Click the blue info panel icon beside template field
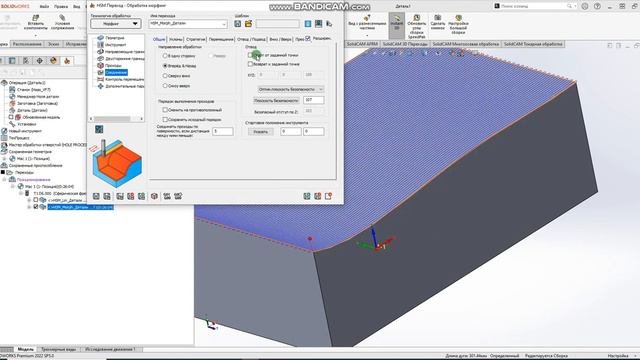 click(x=308, y=24)
